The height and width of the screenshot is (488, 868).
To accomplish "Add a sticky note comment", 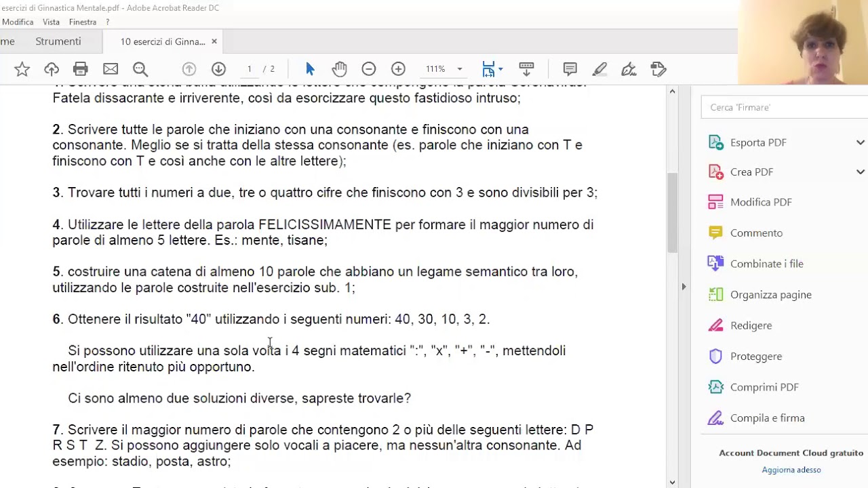I will (570, 69).
